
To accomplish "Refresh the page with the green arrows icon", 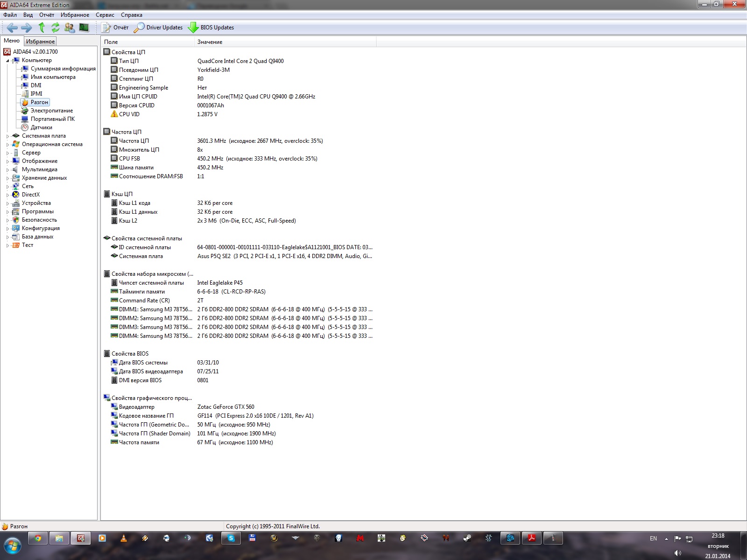I will [56, 28].
